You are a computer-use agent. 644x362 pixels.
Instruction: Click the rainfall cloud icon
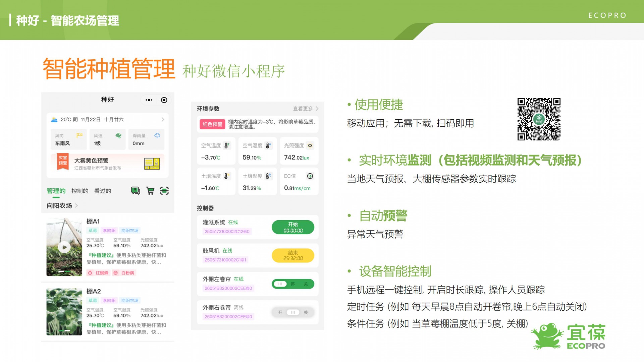point(157,135)
